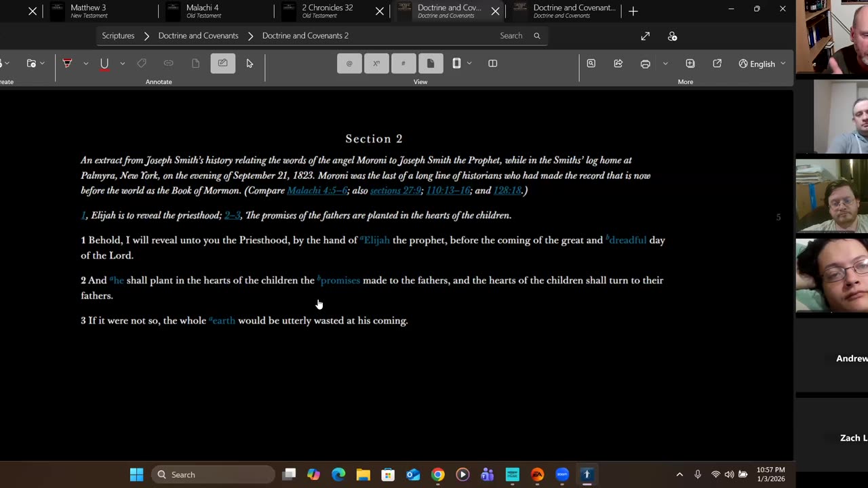Image resolution: width=868 pixels, height=488 pixels.
Task: Click the volume speaker tray icon
Action: 729,474
